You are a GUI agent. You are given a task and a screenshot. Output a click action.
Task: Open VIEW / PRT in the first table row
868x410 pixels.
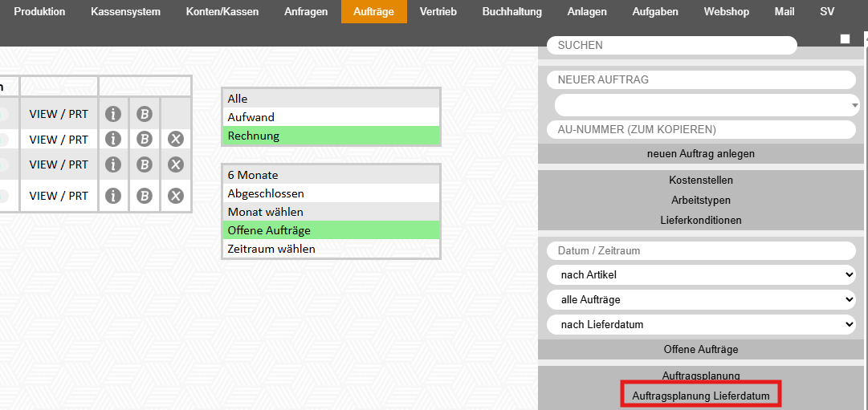pos(59,114)
